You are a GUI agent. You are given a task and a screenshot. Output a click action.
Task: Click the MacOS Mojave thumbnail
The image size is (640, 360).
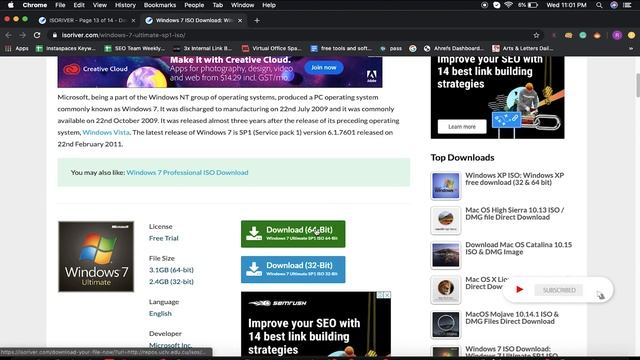446,324
